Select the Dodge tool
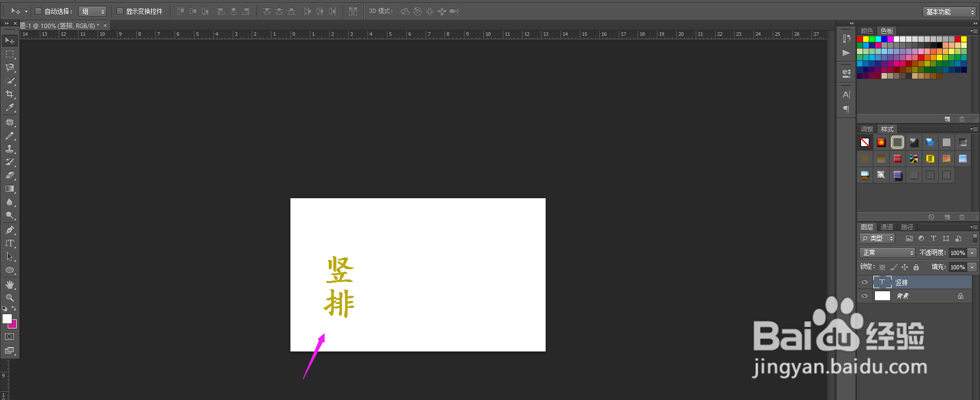 pyautogui.click(x=10, y=215)
